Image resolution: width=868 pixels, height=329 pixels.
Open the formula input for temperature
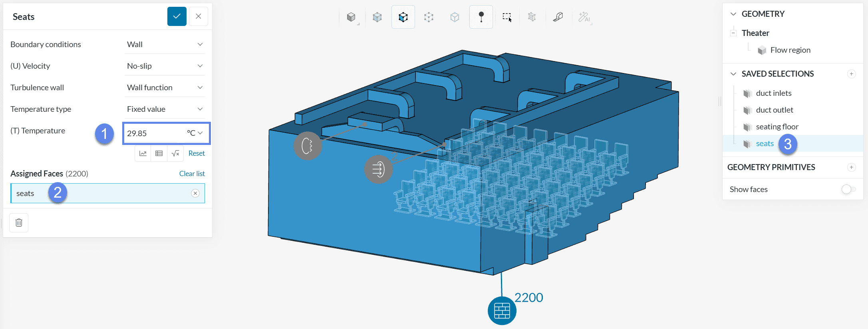(x=175, y=153)
